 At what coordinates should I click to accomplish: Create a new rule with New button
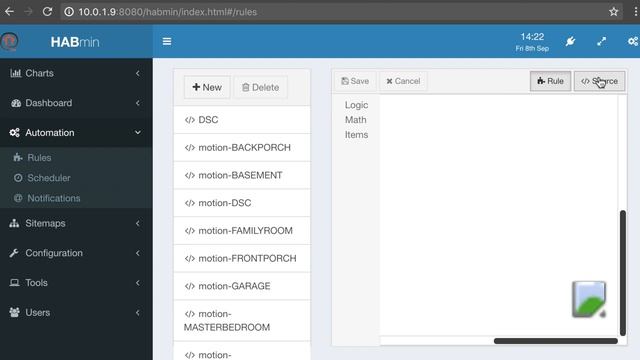click(x=207, y=87)
